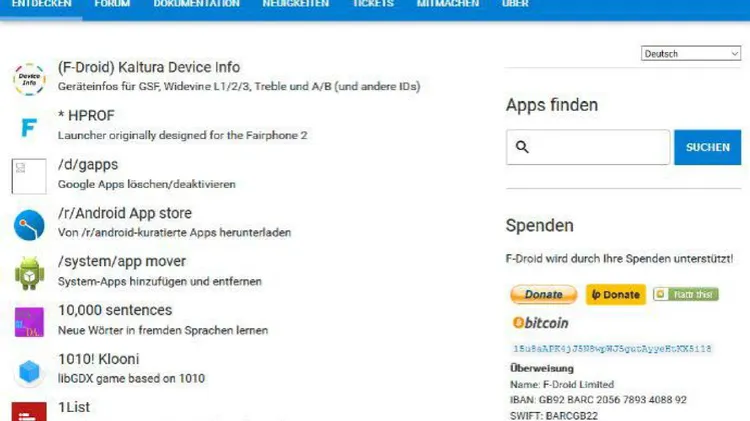Open the Kaltura Device Info app icon
This screenshot has height=421, width=750.
[29, 79]
